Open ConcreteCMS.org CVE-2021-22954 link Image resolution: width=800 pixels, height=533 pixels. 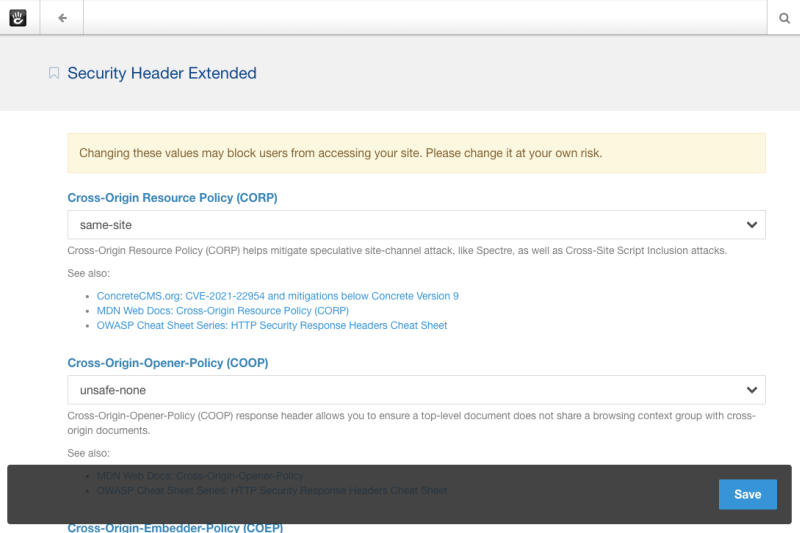(277, 296)
